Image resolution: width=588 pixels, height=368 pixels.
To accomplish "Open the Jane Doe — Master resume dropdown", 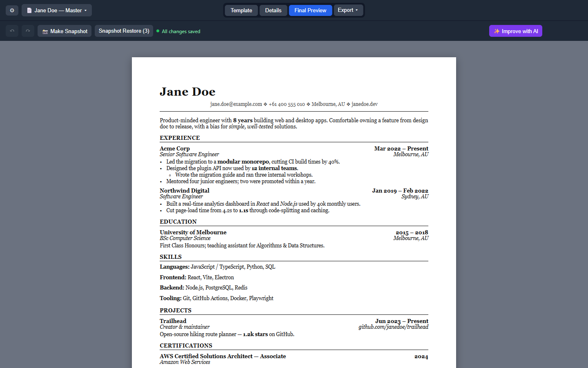I will click(57, 10).
